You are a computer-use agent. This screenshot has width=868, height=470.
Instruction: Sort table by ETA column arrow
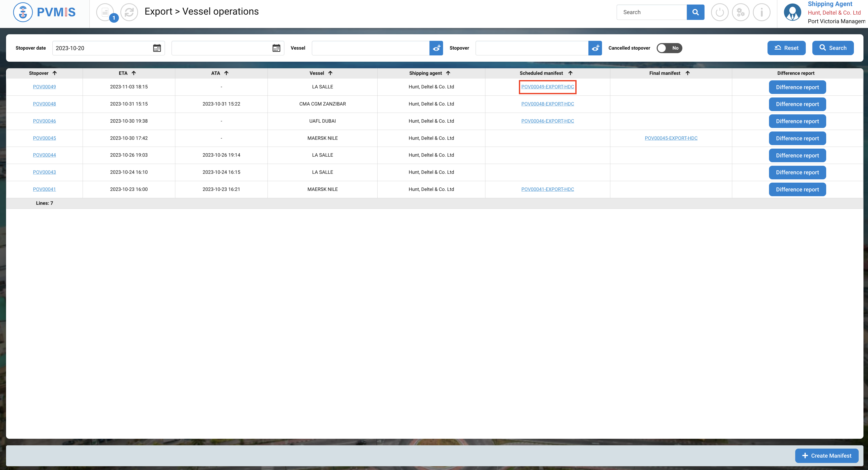(x=134, y=73)
